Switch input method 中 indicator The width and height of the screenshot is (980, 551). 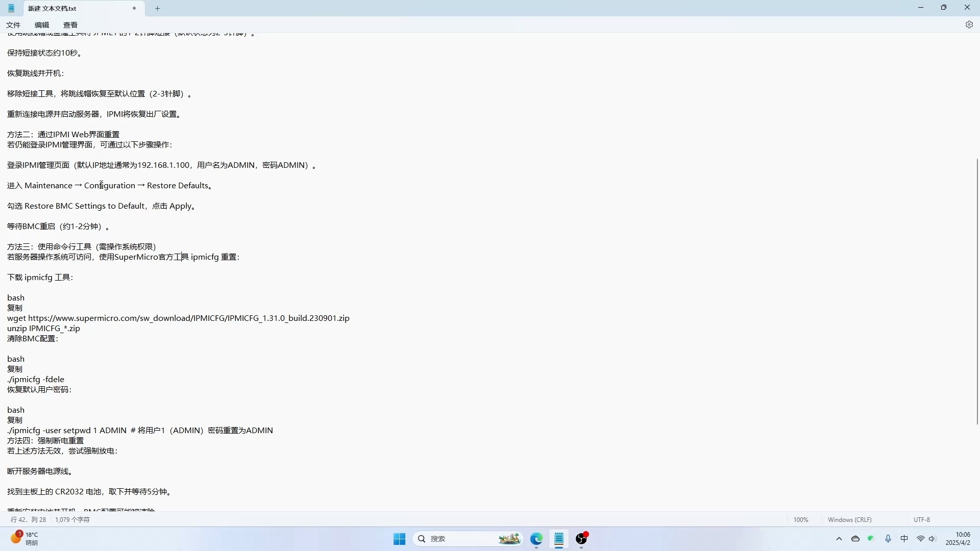coord(904,539)
